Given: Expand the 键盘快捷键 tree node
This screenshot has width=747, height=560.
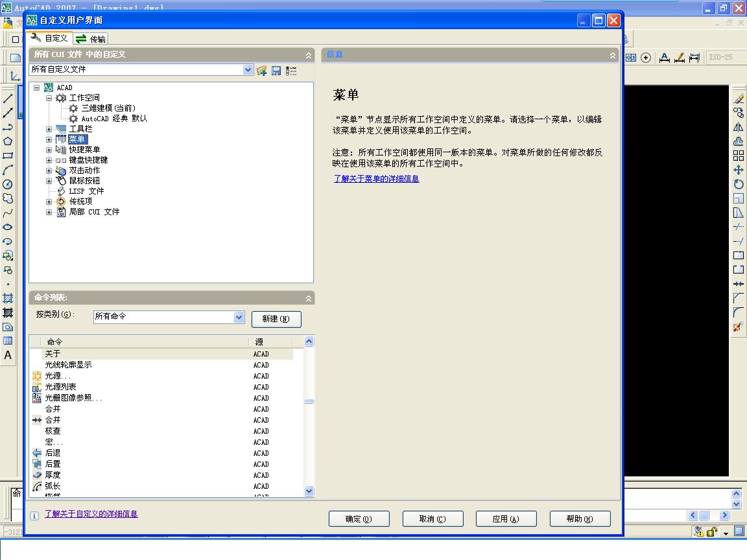Looking at the screenshot, I should [x=49, y=161].
